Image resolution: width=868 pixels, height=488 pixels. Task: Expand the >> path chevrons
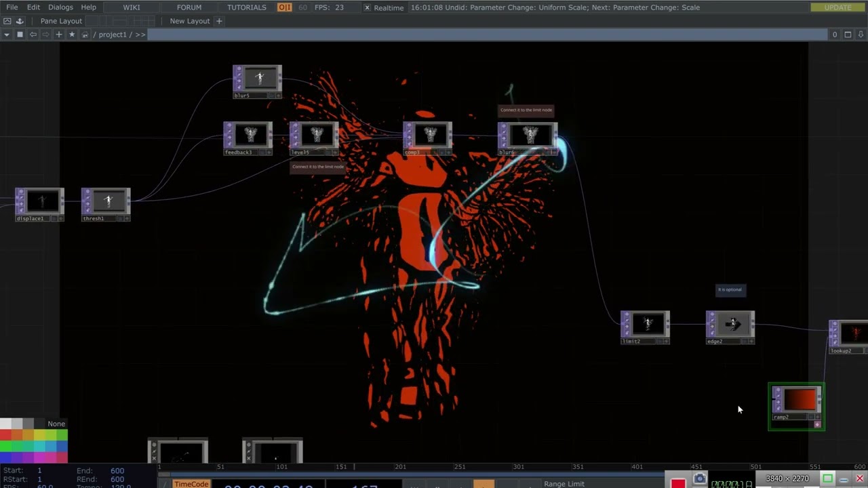pos(140,35)
